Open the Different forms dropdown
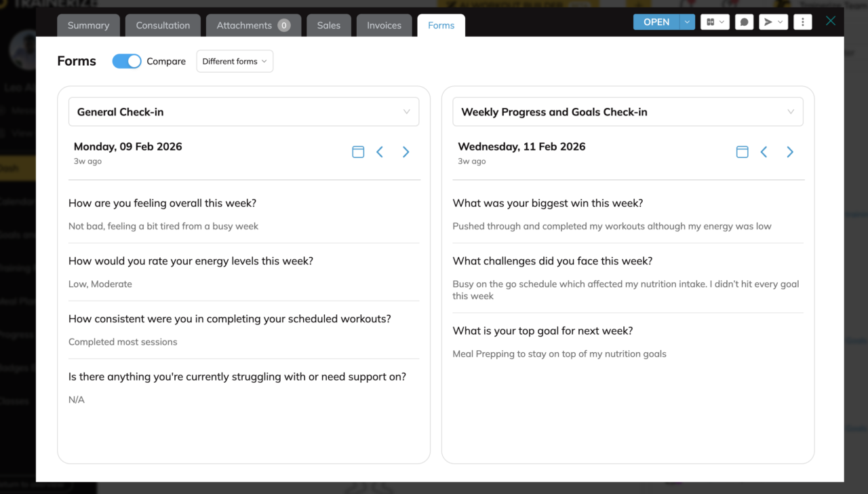 point(235,61)
